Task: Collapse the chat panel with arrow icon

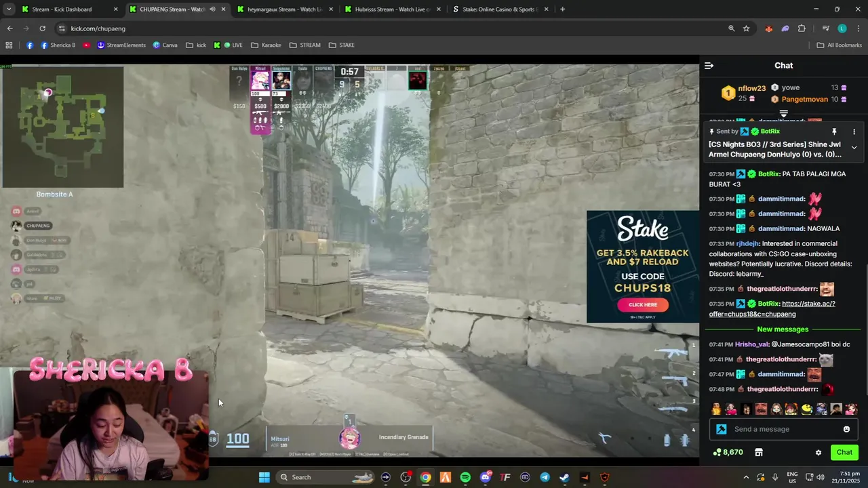Action: 709,66
